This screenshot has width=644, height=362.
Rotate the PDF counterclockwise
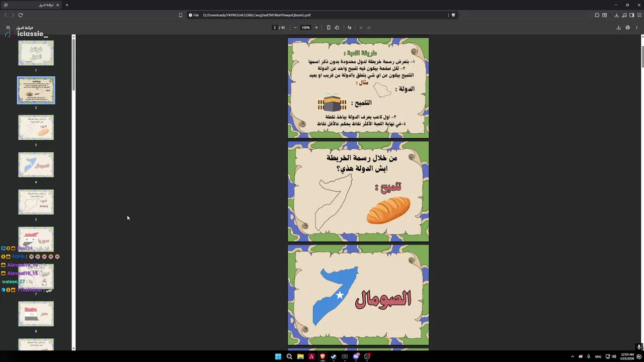(x=337, y=28)
